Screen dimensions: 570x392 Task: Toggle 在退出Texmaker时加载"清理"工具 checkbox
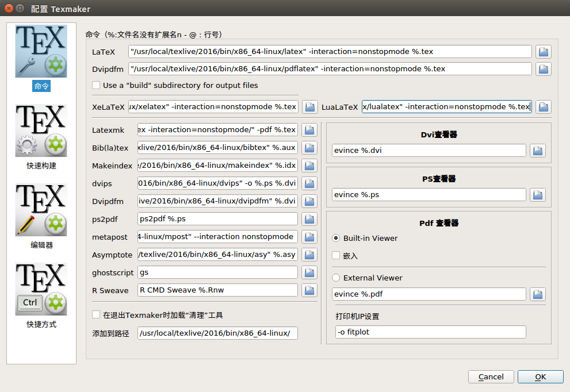96,314
